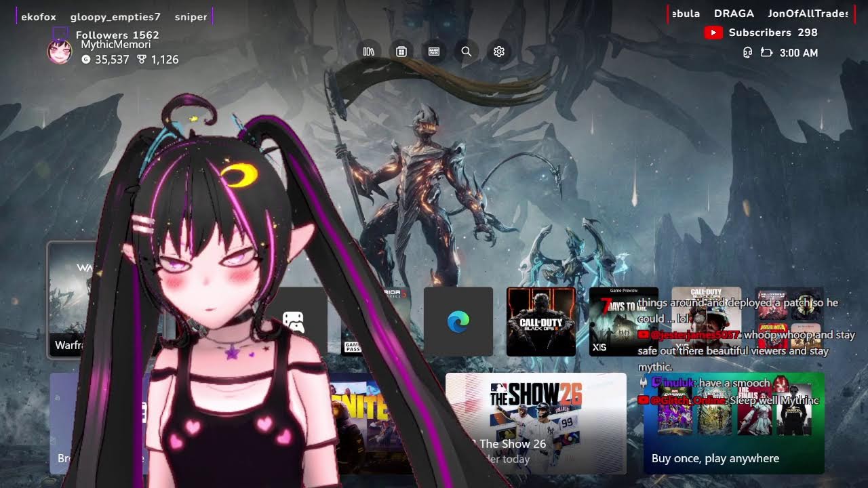Click the Subscribers 298 counter
This screenshot has width=868, height=488.
[x=773, y=33]
